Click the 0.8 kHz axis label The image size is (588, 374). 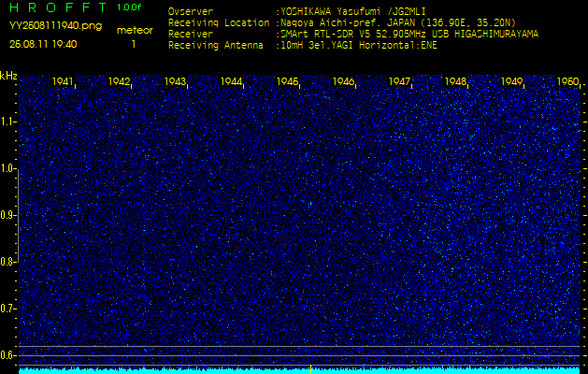pyautogui.click(x=7, y=262)
